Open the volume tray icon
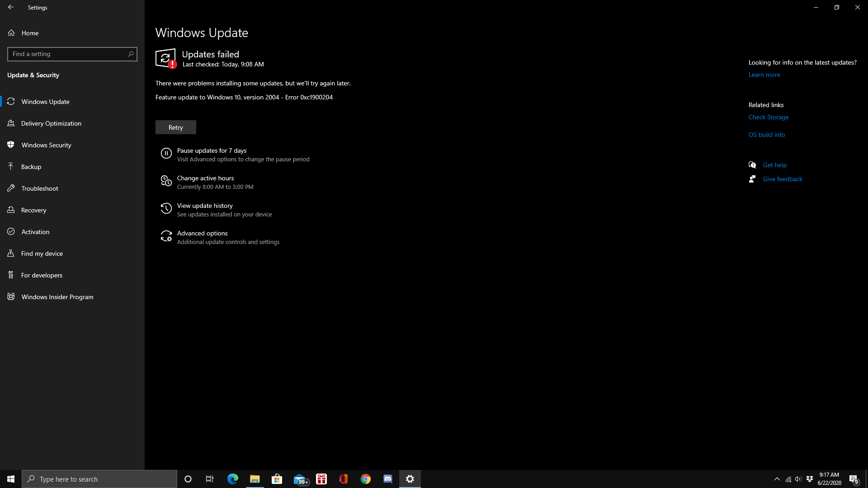Viewport: 868px width, 488px height. (798, 479)
